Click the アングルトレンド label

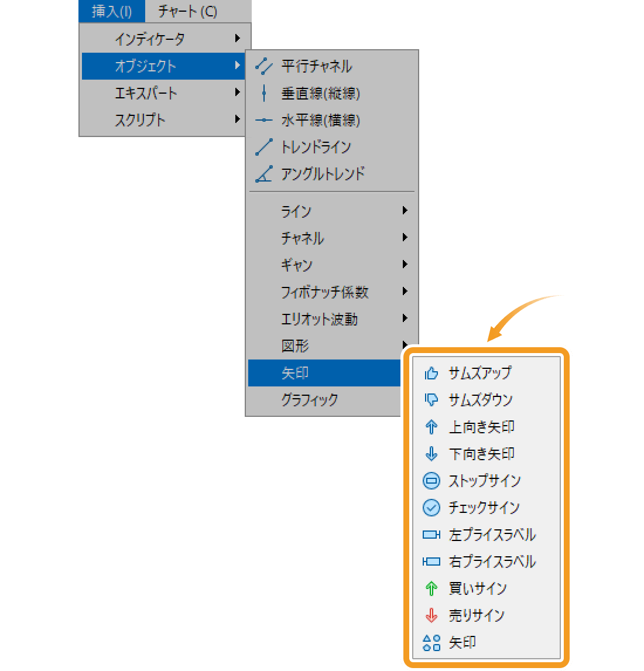[323, 174]
